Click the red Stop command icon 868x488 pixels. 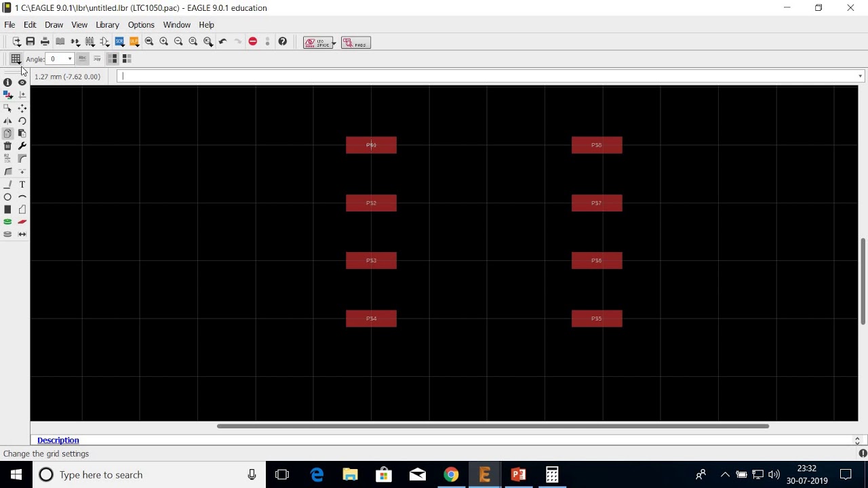pyautogui.click(x=253, y=41)
